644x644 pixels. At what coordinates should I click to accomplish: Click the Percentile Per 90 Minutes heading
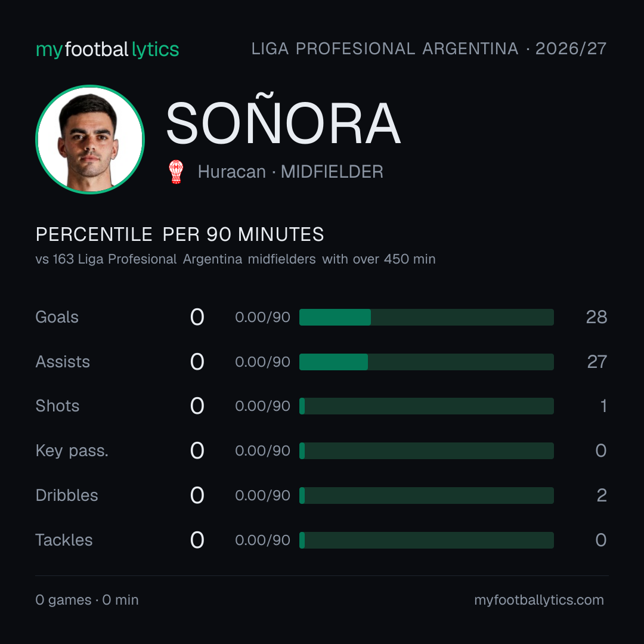[x=180, y=234]
